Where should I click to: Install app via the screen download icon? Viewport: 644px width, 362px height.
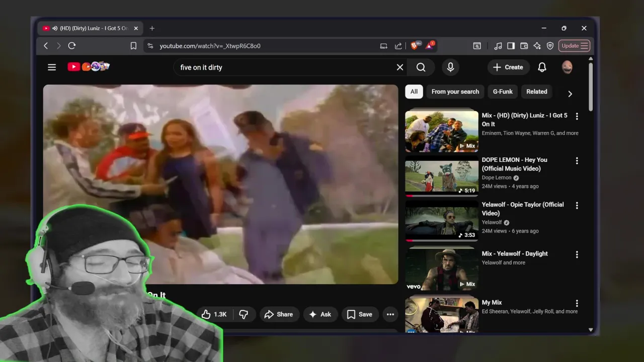[384, 46]
